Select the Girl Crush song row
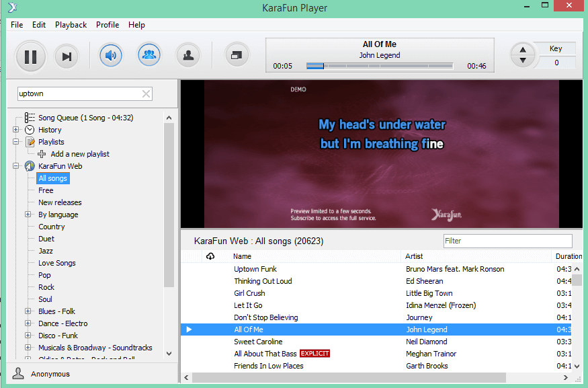Viewport: 588px width, 388px height. pos(376,293)
